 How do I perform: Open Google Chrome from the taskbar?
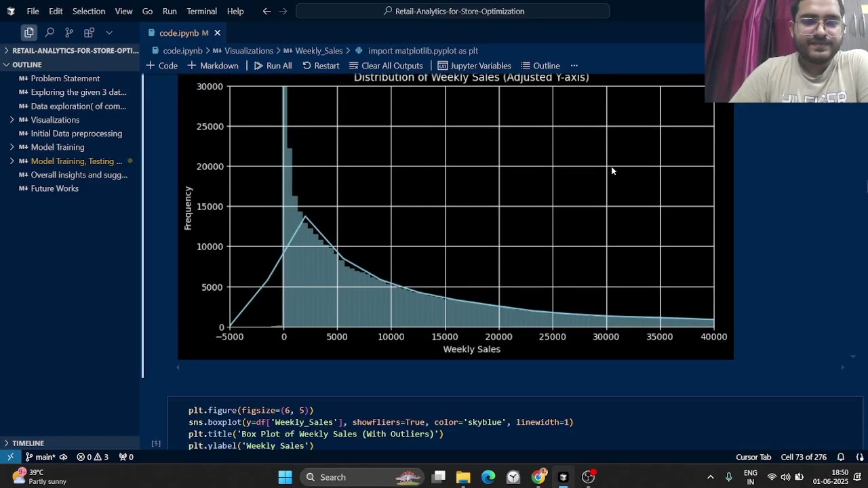538,477
